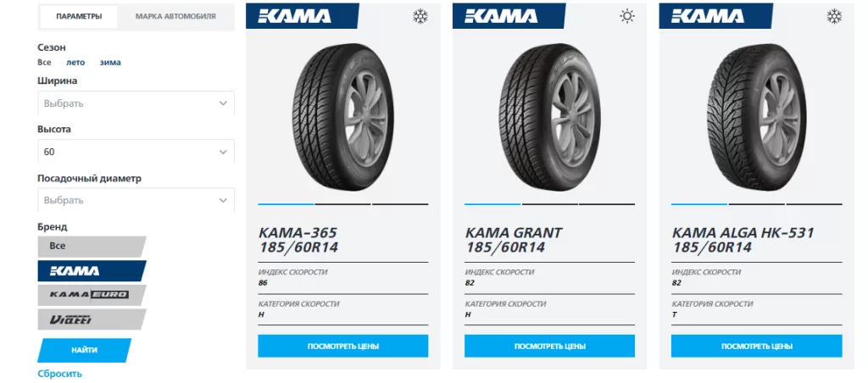Select the KAMA brand filter
The height and width of the screenshot is (383, 868).
point(91,270)
